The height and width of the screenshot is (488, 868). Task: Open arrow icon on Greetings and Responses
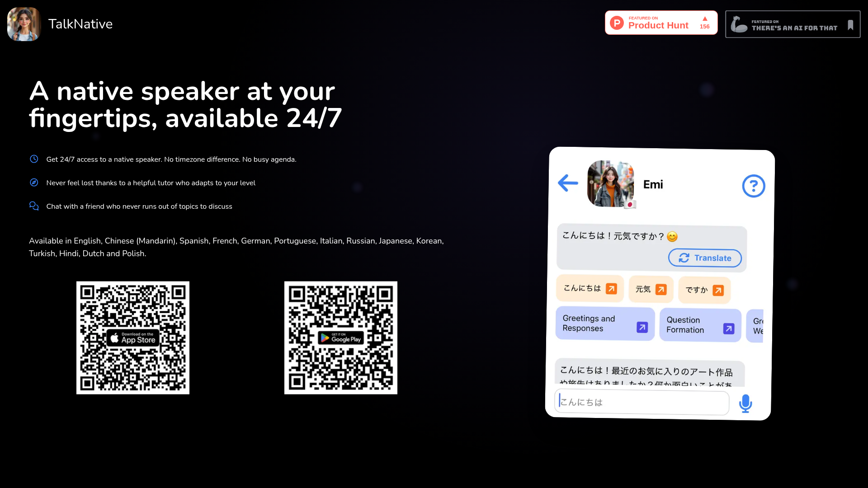(642, 327)
